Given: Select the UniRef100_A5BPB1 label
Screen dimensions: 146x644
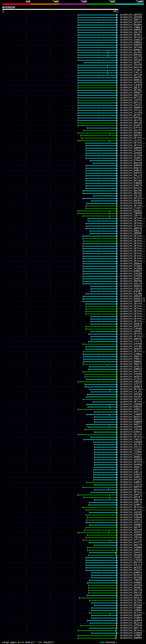Looking at the screenshot, I should pos(131,638).
